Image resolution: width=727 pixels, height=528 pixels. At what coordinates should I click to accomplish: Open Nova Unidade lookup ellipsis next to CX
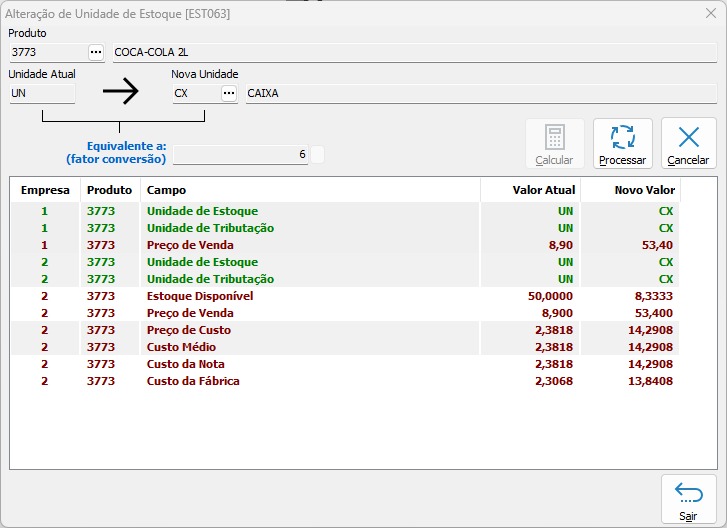[x=229, y=93]
